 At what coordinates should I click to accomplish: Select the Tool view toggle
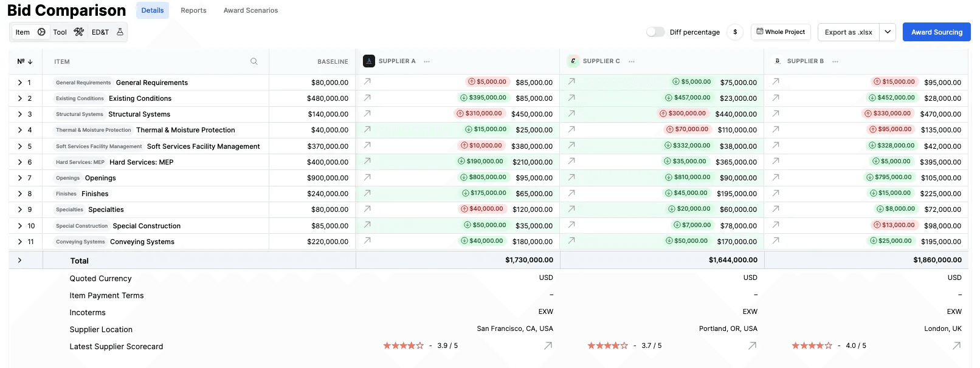pos(68,32)
